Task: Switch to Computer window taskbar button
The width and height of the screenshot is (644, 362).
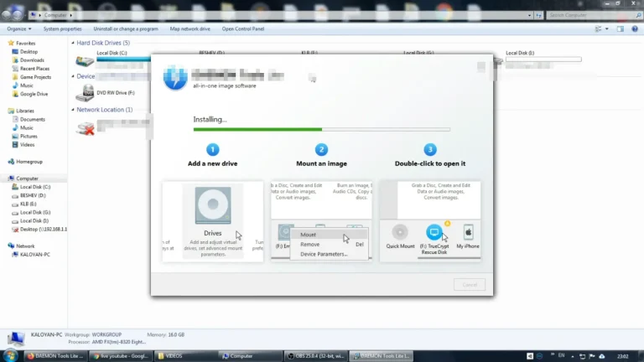Action: 251,356
